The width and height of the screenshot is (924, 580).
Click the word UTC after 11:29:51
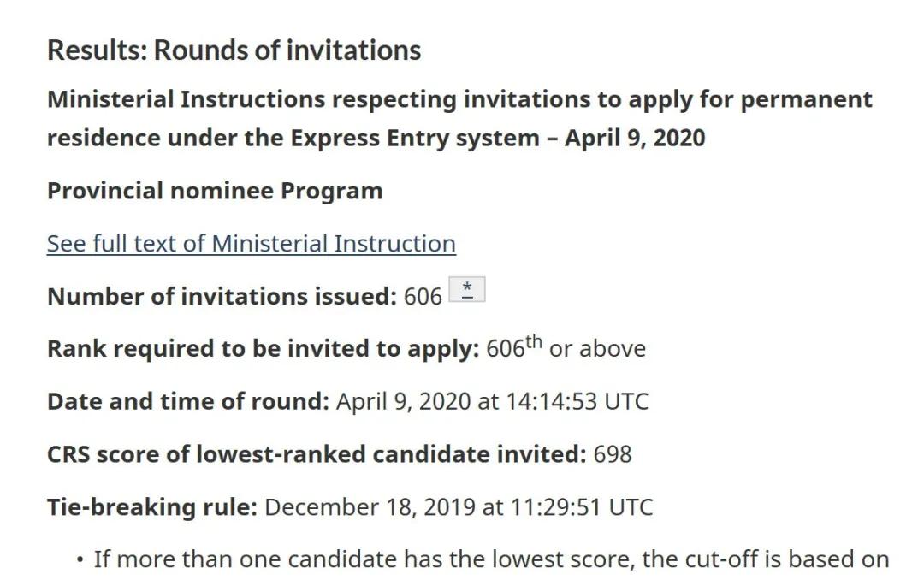coord(631,507)
